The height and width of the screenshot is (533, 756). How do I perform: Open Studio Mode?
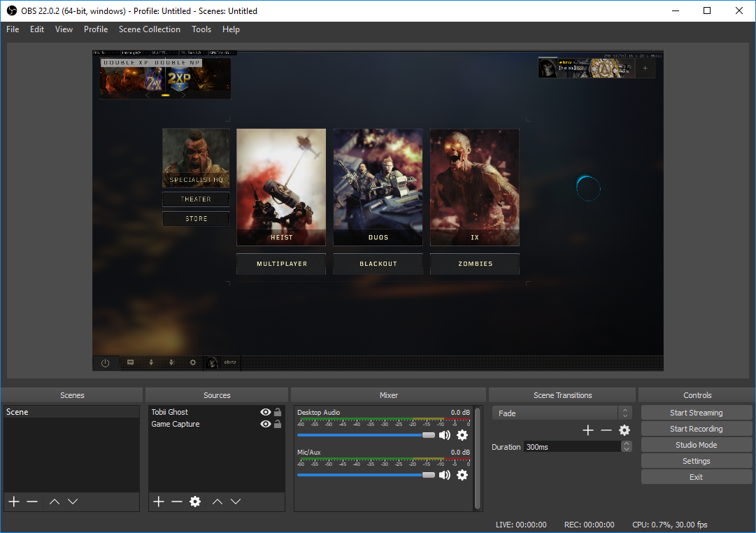[x=696, y=445]
